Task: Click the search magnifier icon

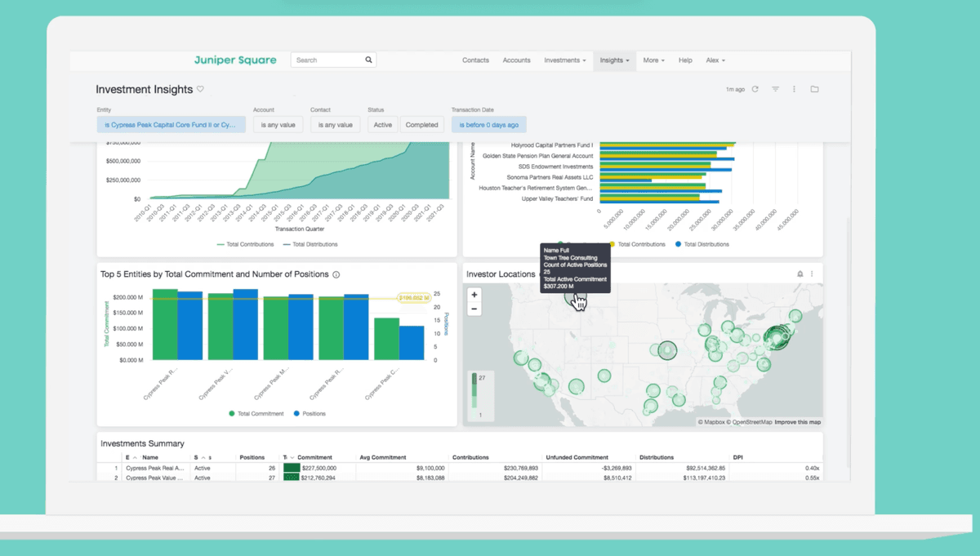Action: pos(368,60)
